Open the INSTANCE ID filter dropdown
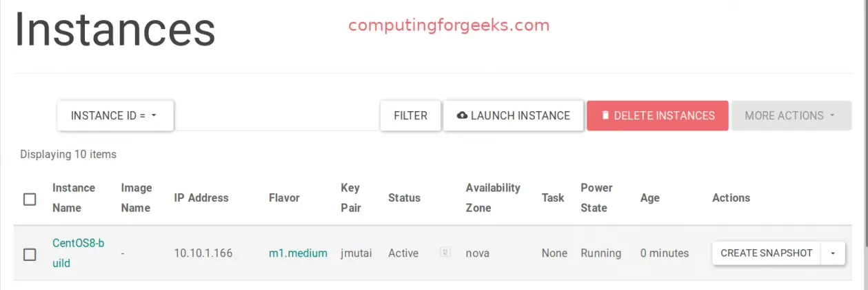The image size is (868, 290). 115,116
